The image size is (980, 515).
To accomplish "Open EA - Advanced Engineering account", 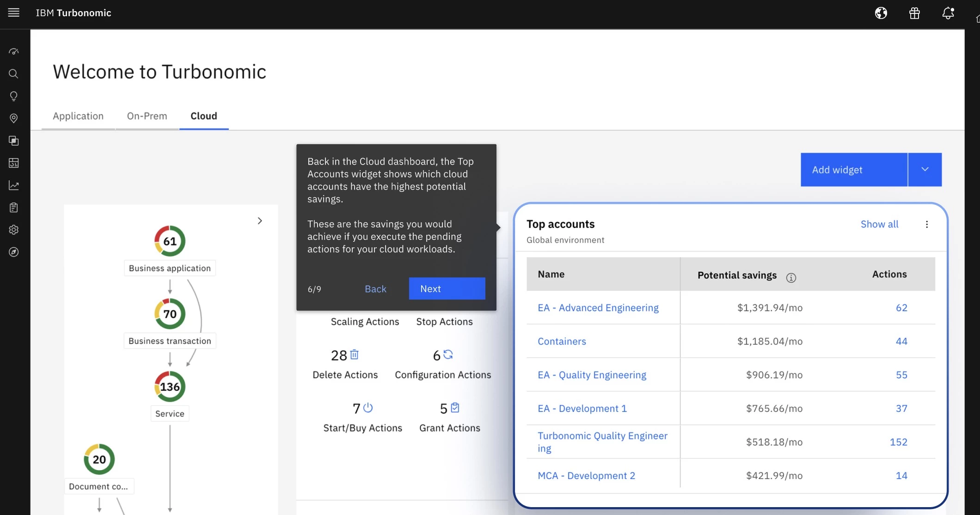I will click(x=598, y=308).
